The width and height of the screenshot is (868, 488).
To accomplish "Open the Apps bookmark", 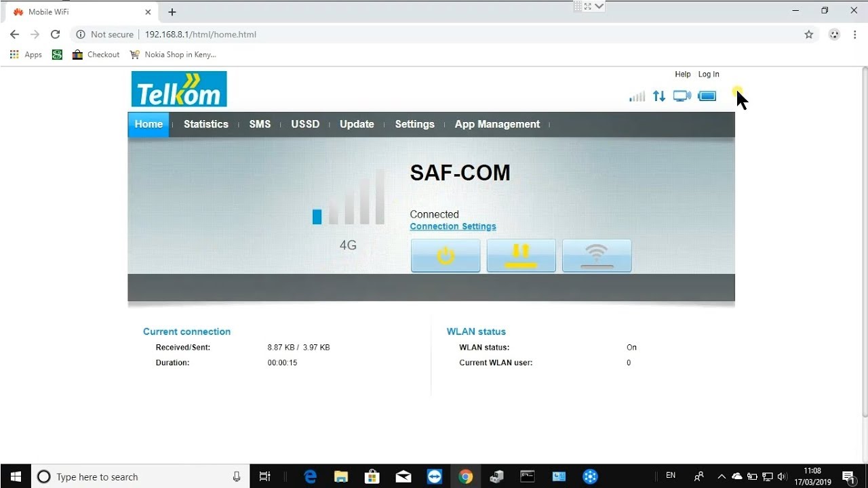I will coord(26,55).
